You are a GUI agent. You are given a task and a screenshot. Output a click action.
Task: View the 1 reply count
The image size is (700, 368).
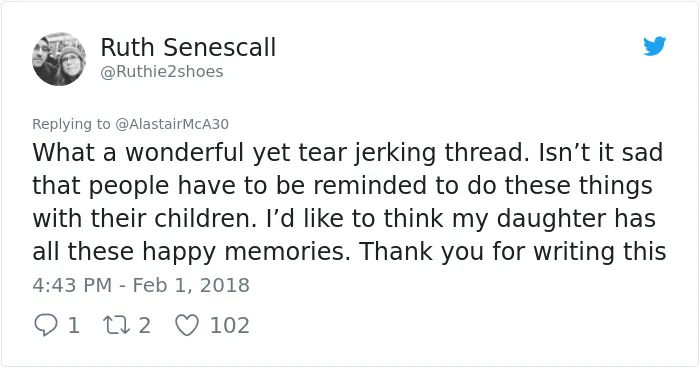coord(74,326)
